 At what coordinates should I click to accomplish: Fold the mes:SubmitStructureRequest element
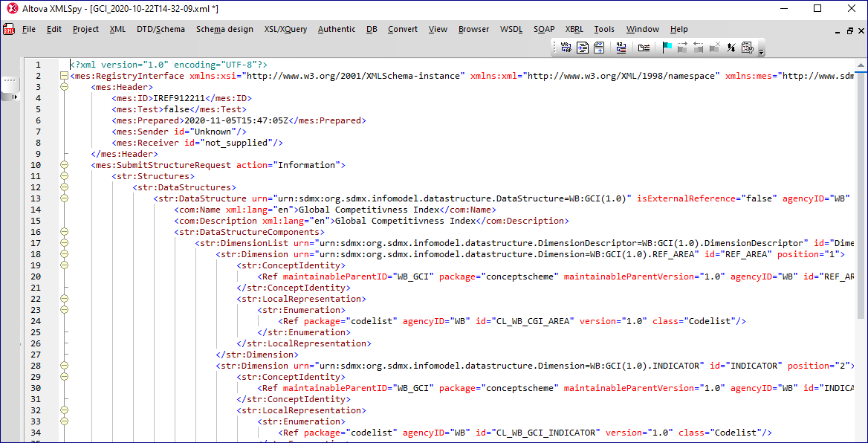point(64,165)
